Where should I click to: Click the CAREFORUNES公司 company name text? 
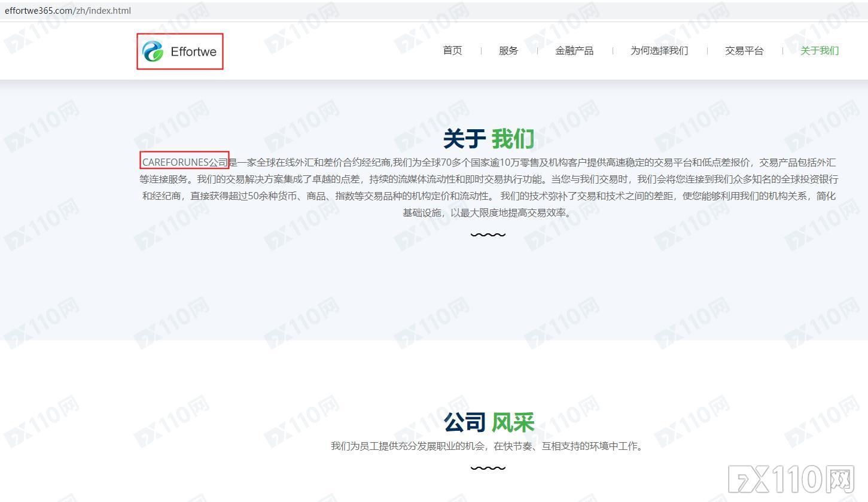(x=185, y=162)
